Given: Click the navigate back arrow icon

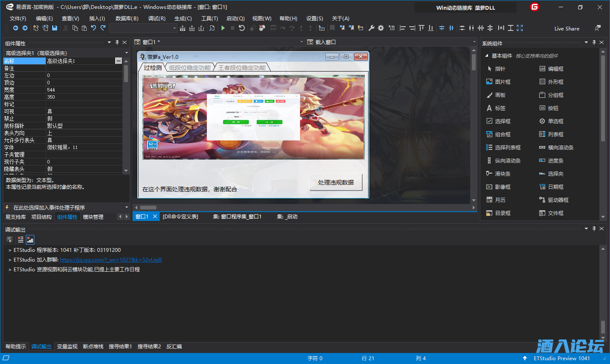Looking at the screenshot, I should [x=16, y=28].
